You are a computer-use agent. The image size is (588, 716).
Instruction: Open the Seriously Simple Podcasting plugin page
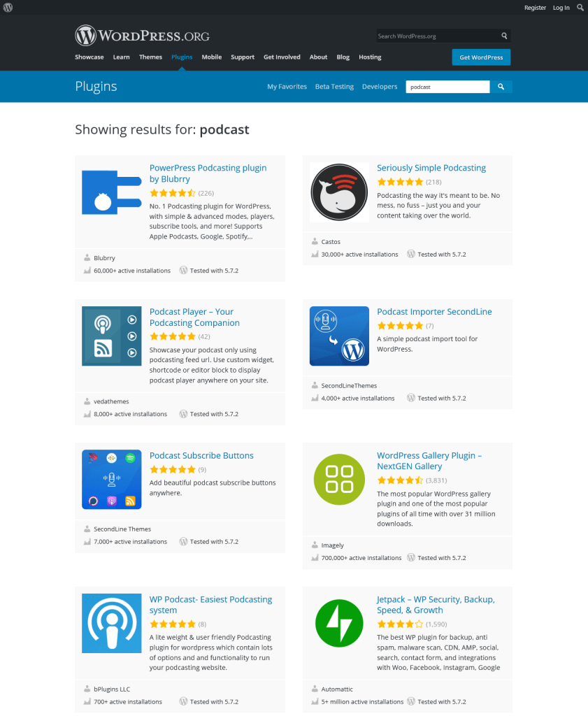(x=431, y=168)
